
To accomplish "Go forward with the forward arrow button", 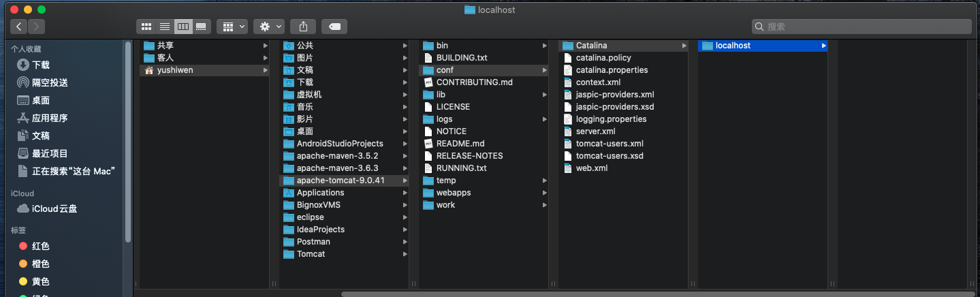I will [36, 27].
